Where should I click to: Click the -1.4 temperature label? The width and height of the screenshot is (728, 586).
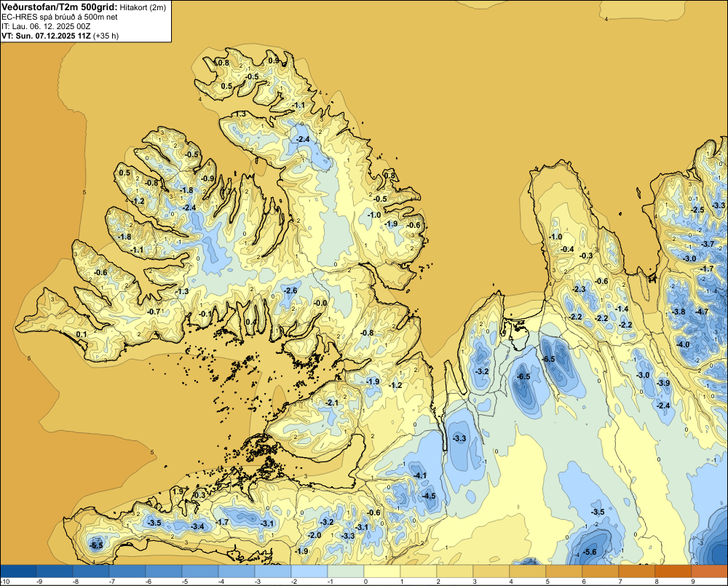[x=622, y=309]
